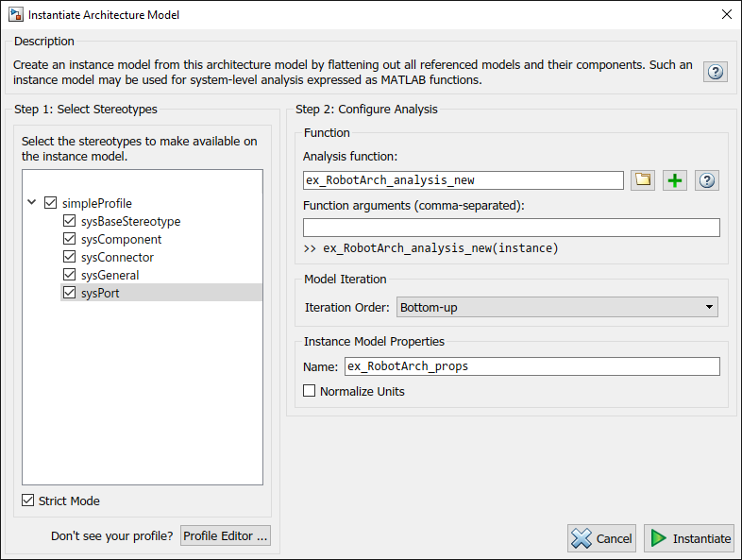Image resolution: width=742 pixels, height=560 pixels.
Task: Collapse the simpleProfile tree node
Action: click(x=33, y=203)
